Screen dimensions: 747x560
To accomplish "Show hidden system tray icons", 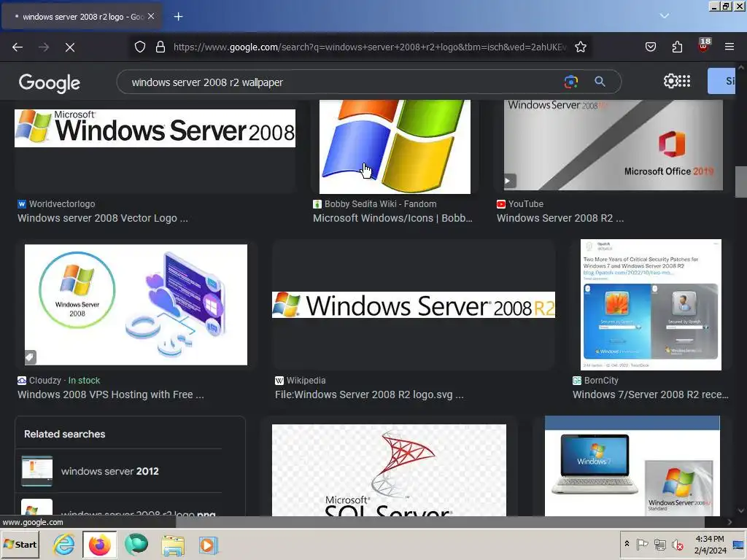I will 627,544.
